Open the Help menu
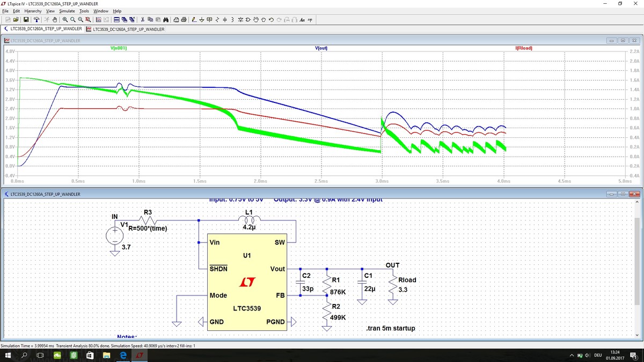 coord(117,11)
